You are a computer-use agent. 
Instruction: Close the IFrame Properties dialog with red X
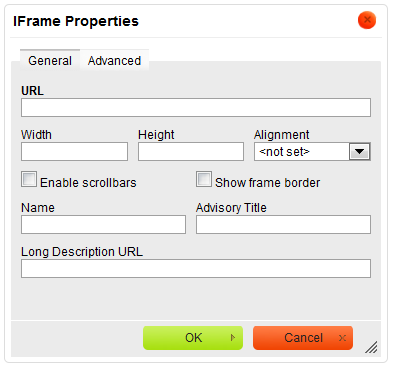(367, 20)
